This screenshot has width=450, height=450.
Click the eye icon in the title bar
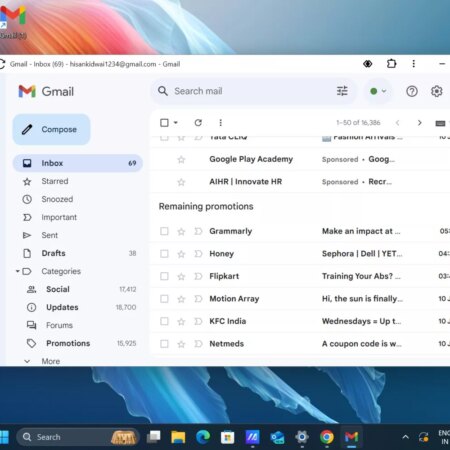[x=367, y=63]
